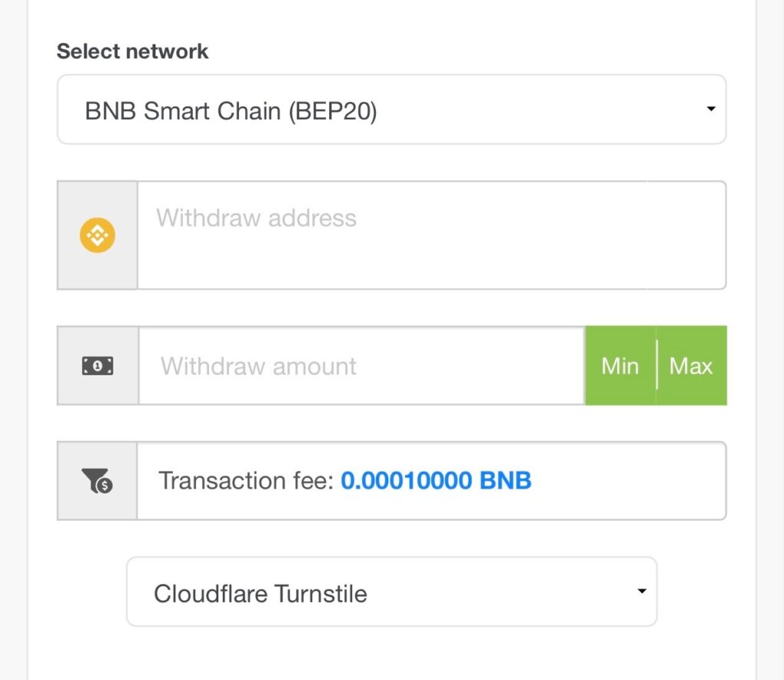The image size is (784, 680).
Task: Click the "Withdraw address" placeholder text
Action: click(256, 218)
